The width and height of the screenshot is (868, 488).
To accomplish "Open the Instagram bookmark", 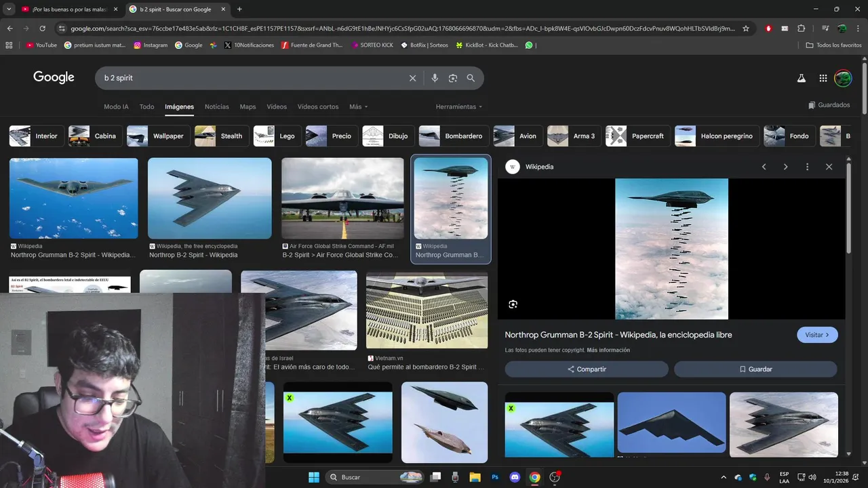I will click(151, 45).
